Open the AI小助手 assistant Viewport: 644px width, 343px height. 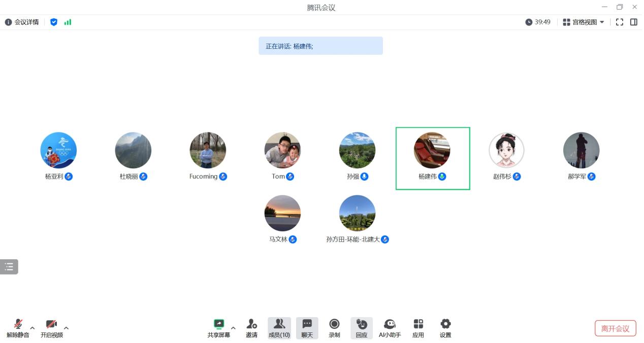[x=390, y=328]
